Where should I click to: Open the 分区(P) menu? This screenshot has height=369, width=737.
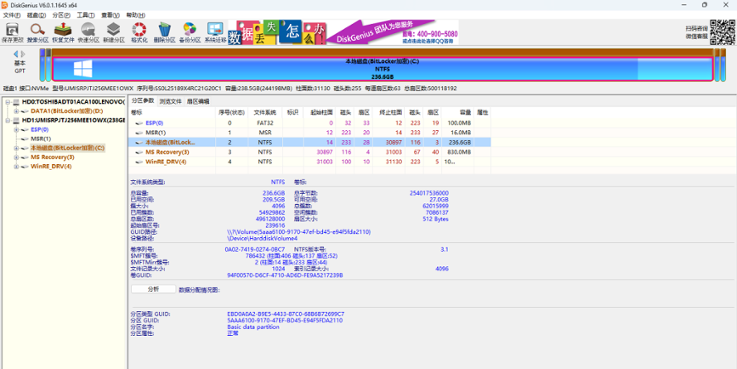[61, 15]
